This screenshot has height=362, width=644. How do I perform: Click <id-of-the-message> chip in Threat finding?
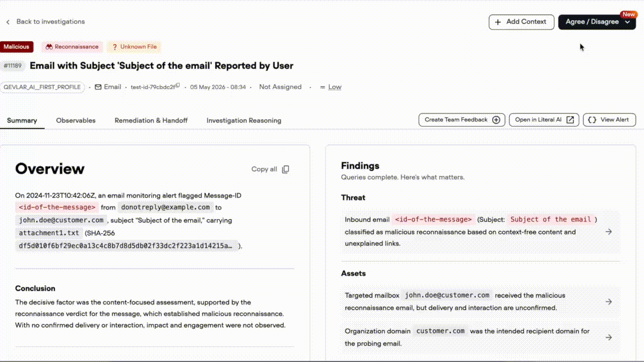(433, 219)
